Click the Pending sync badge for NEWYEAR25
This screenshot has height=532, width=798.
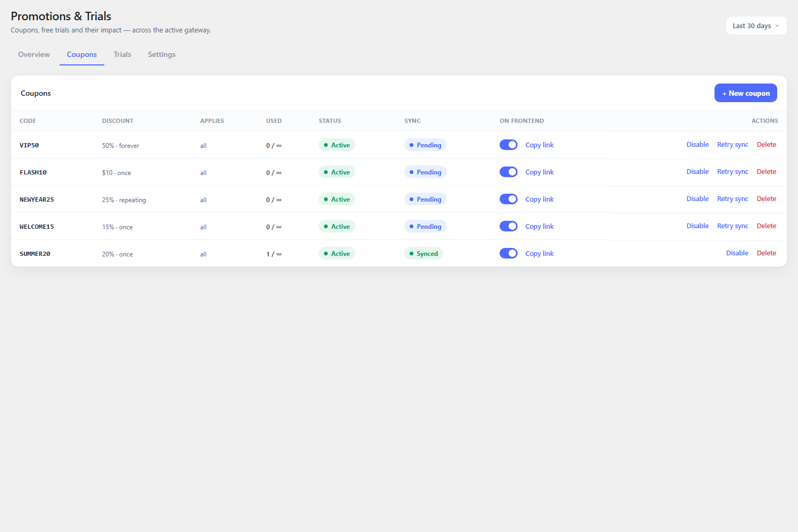pos(425,199)
